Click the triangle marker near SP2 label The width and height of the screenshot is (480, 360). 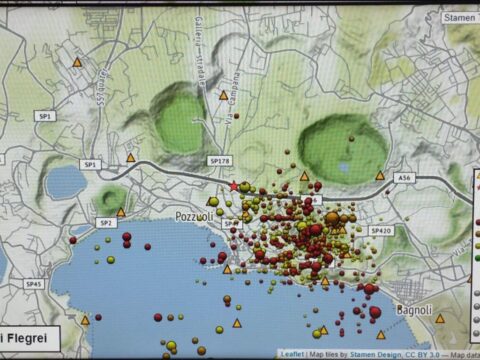[121, 212]
